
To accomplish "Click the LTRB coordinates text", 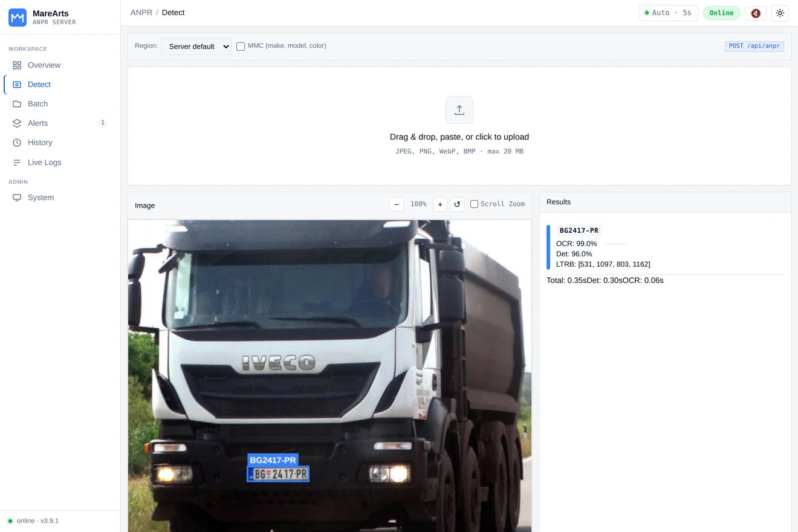I will pos(603,264).
